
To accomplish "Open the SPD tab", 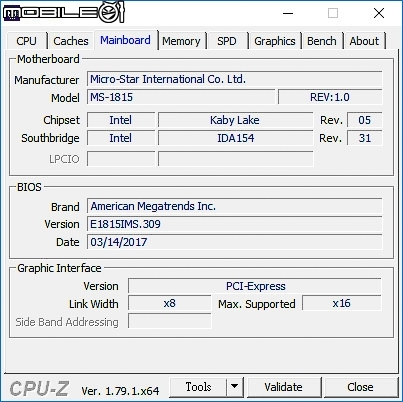I will tap(227, 41).
